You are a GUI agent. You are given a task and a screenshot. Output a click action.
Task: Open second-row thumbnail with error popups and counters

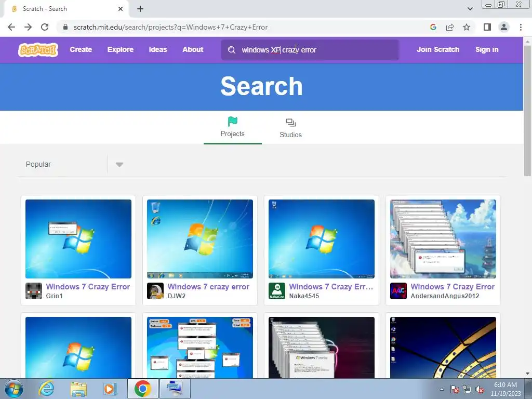click(x=200, y=348)
